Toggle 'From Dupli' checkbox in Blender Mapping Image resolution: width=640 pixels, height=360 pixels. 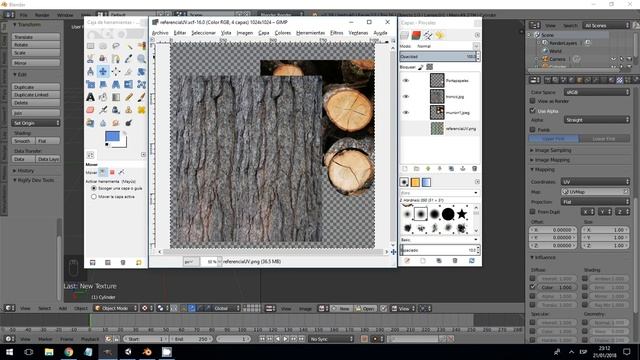tap(532, 211)
